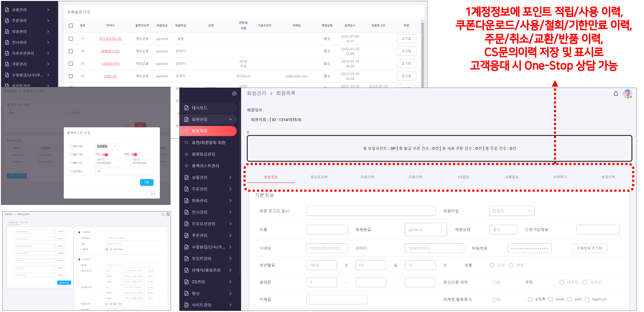This screenshot has width=644, height=312.
Task: Click the 쿠폰관리 icon in the dark sidebar
Action: (187, 235)
